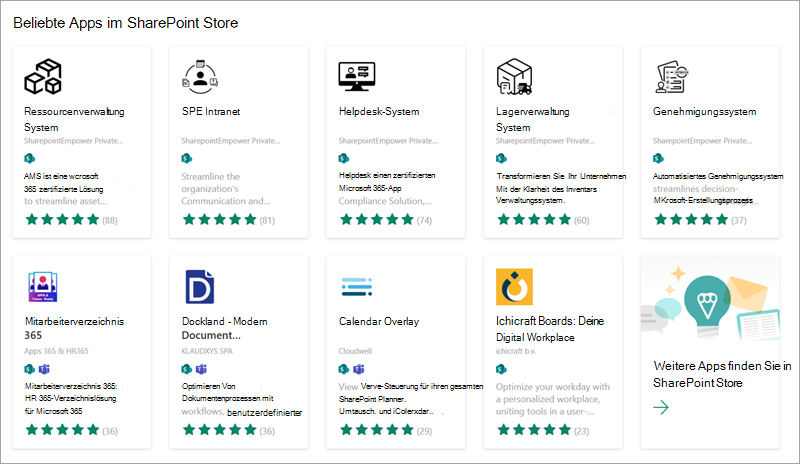
Task: Click SharePoint badge on Ichicraft Boards card
Action: [x=502, y=369]
